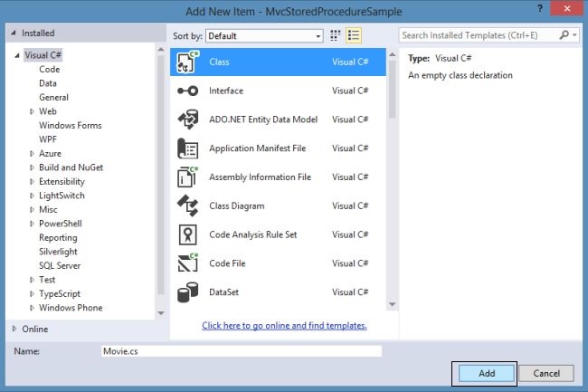Screen dimensions: 588x392
Task: Pick the Code File icon
Action: click(x=187, y=263)
